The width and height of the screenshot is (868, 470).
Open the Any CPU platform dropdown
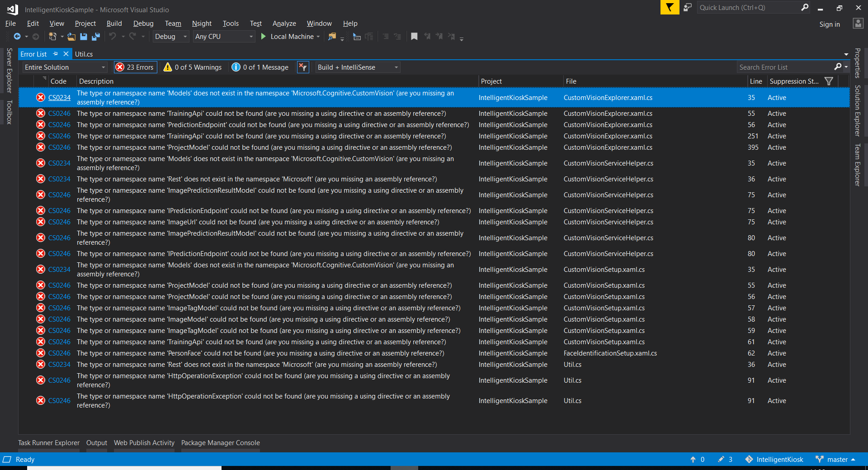224,37
